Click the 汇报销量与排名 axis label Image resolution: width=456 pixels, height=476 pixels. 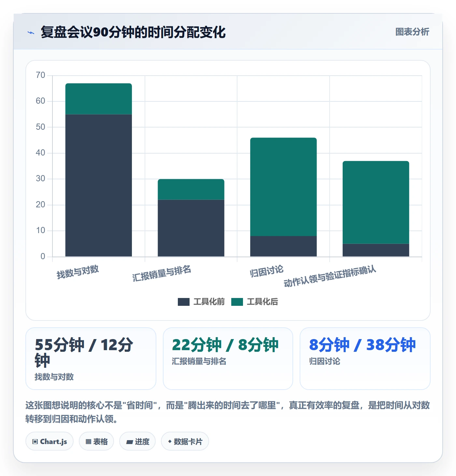[162, 273]
